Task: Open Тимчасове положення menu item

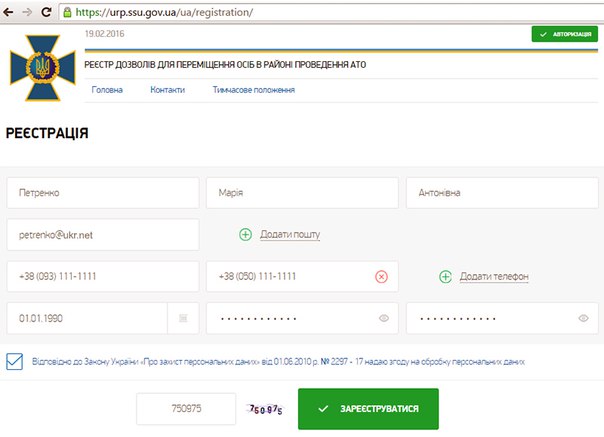Action: pos(254,90)
